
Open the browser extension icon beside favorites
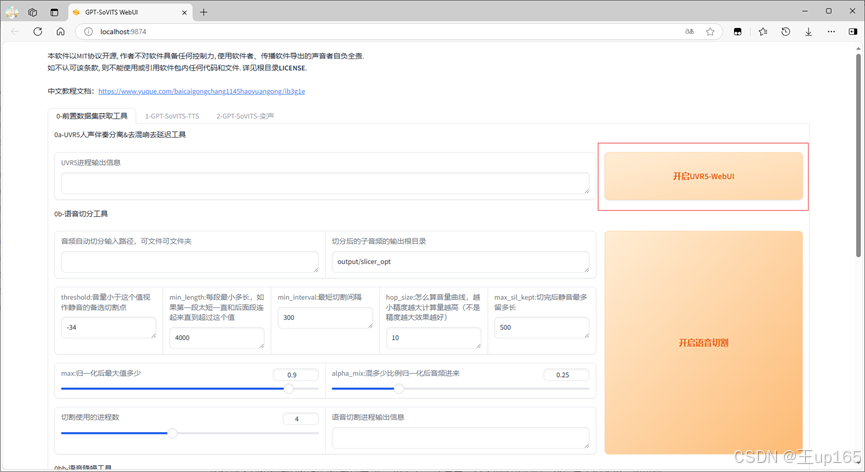pyautogui.click(x=738, y=31)
